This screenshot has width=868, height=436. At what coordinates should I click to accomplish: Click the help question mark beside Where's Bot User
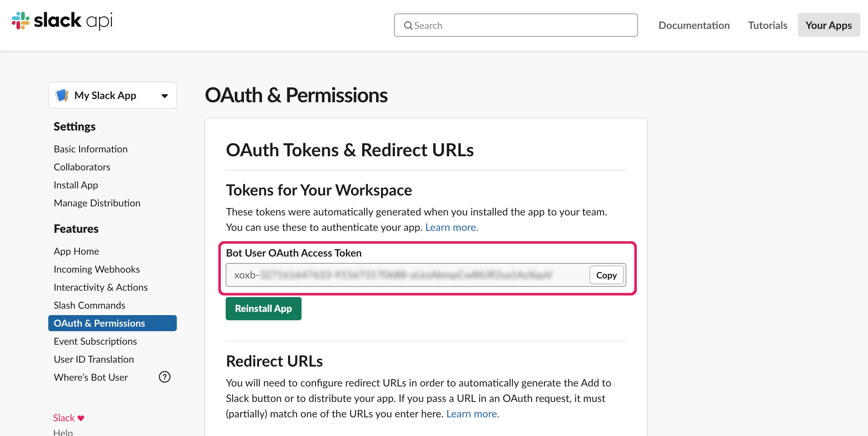tap(164, 377)
